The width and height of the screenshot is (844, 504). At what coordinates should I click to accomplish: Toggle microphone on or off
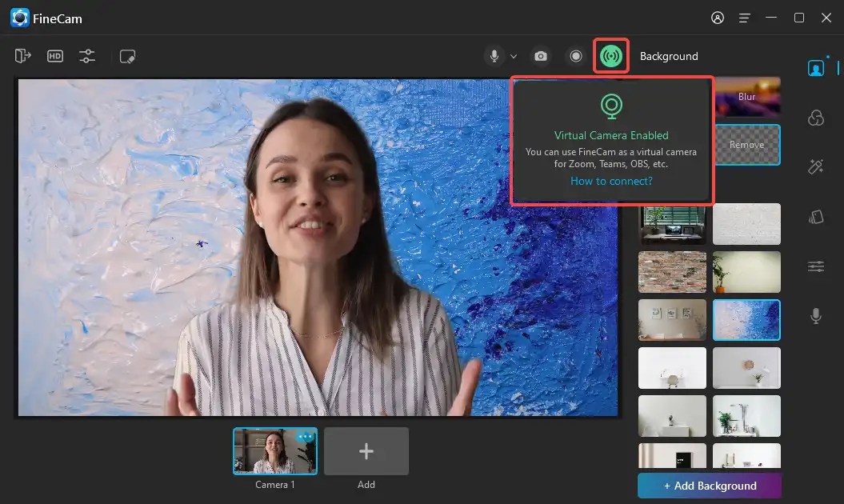492,56
